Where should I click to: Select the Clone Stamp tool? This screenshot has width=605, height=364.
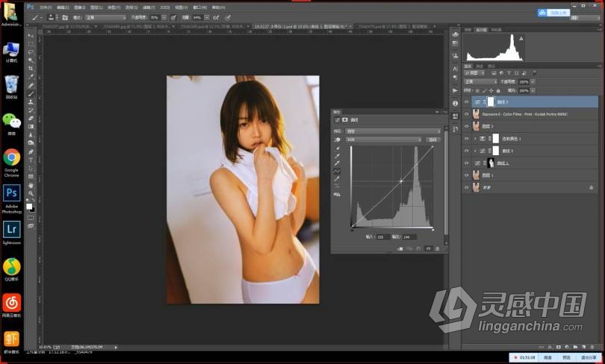(x=31, y=102)
